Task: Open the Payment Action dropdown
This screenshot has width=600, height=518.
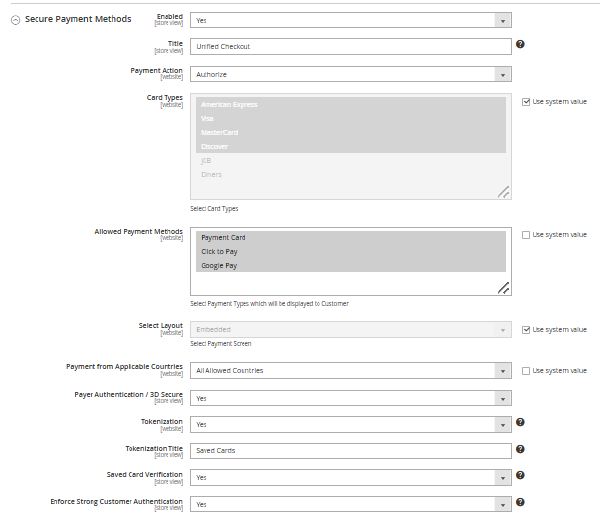Action: 351,74
